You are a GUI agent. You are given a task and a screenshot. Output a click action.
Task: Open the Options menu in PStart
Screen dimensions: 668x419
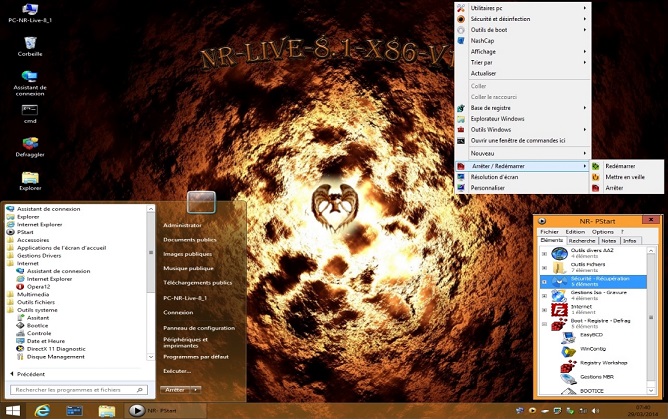602,232
